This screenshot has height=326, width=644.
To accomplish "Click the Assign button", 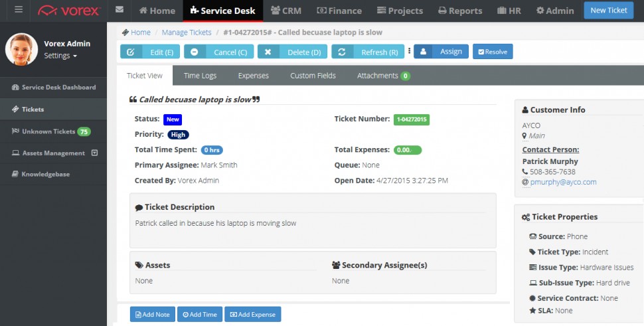I will click(x=441, y=51).
